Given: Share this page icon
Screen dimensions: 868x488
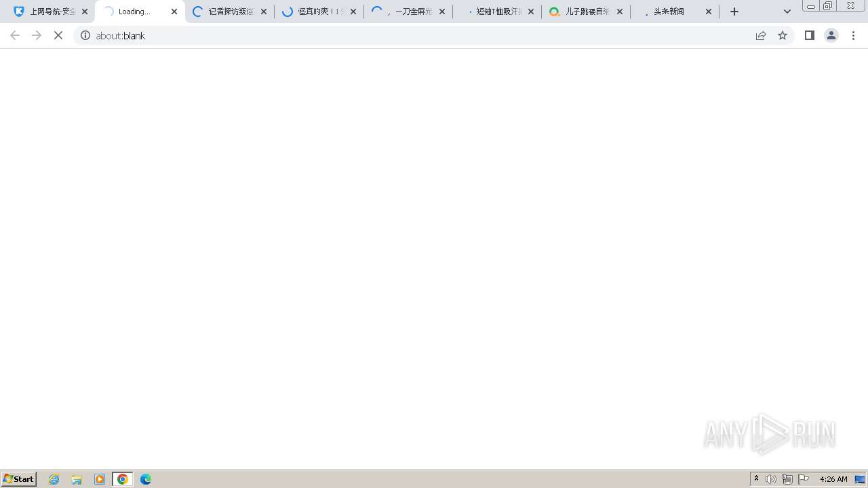Looking at the screenshot, I should pos(761,35).
